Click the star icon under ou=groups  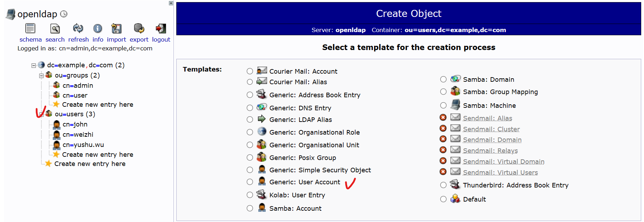56,104
